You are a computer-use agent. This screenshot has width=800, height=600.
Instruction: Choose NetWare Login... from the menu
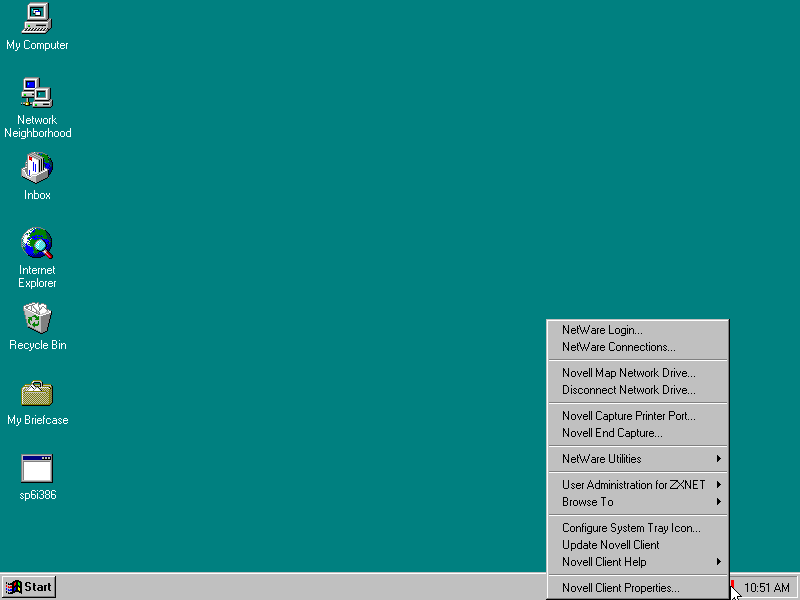(638, 330)
